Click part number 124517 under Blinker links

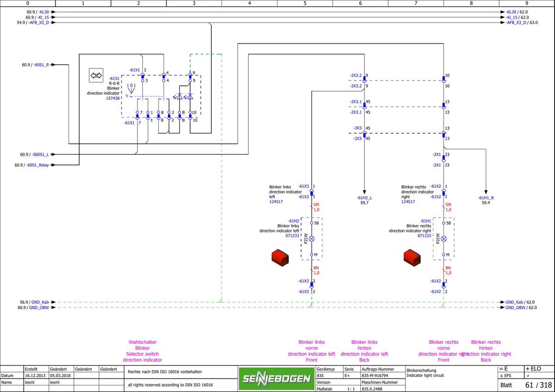pyautogui.click(x=276, y=202)
